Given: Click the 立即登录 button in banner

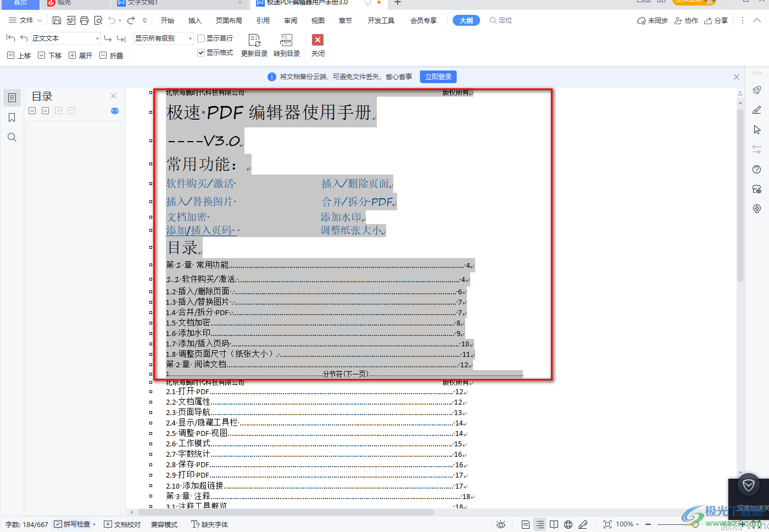Looking at the screenshot, I should [438, 77].
